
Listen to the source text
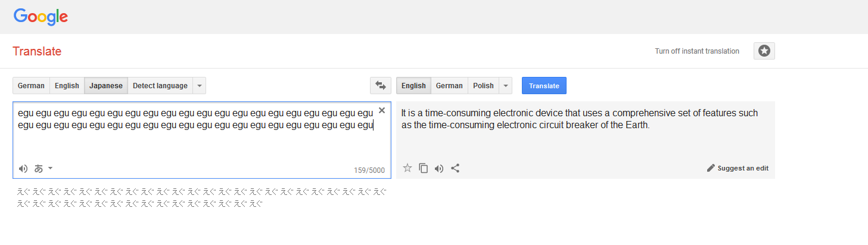click(23, 169)
